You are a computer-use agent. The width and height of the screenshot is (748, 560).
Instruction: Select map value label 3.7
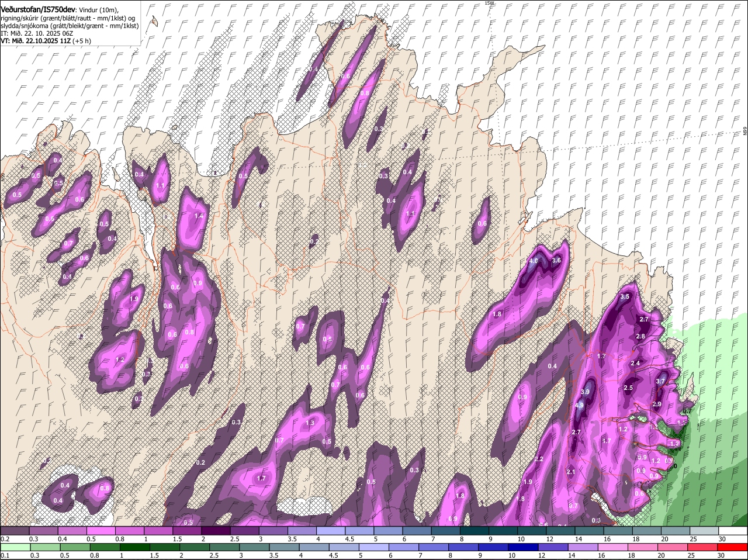coord(660,381)
